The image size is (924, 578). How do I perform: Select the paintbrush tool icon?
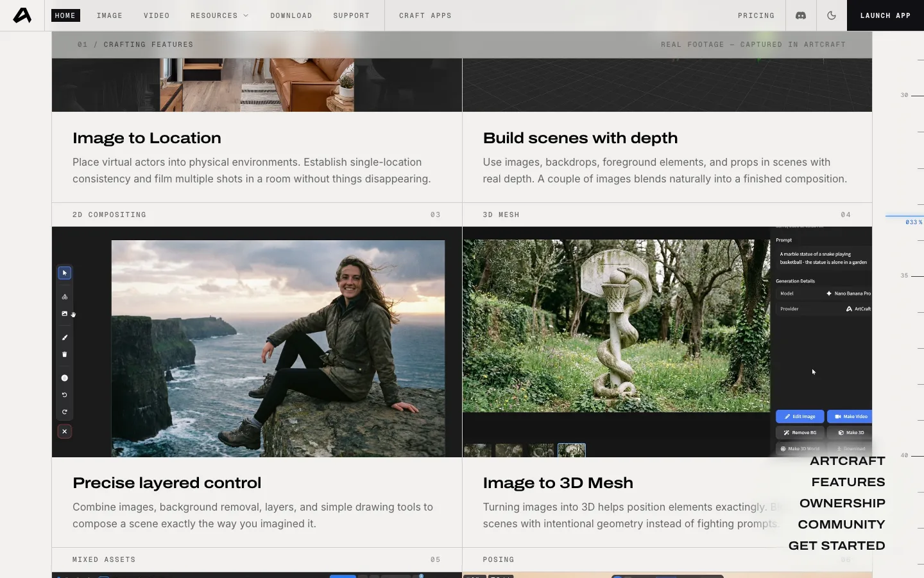tap(65, 337)
